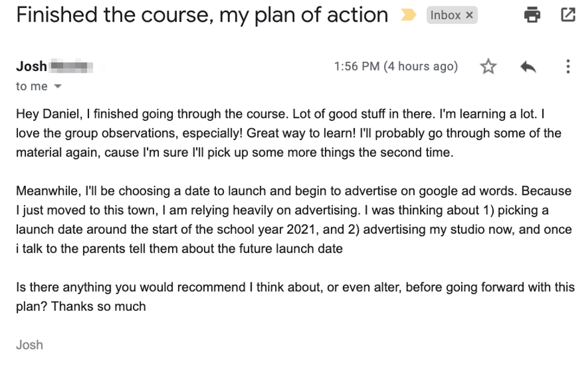The width and height of the screenshot is (588, 389).
Task: Remove the Inbox label with its X
Action: click(469, 16)
